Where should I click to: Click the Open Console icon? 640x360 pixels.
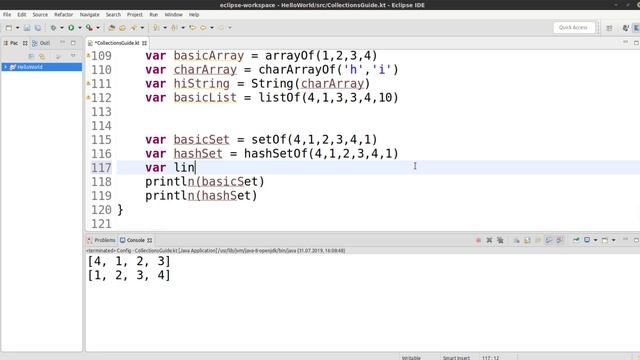(605, 240)
